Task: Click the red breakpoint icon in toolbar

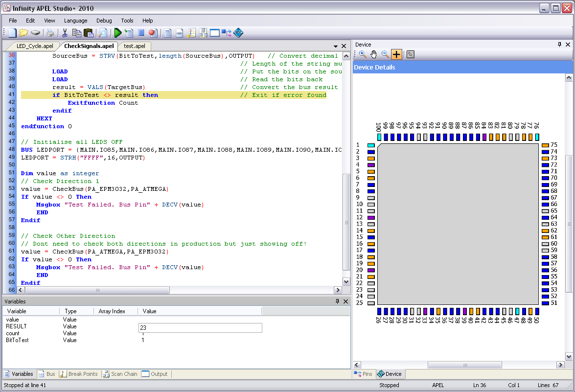Action: pos(153,33)
